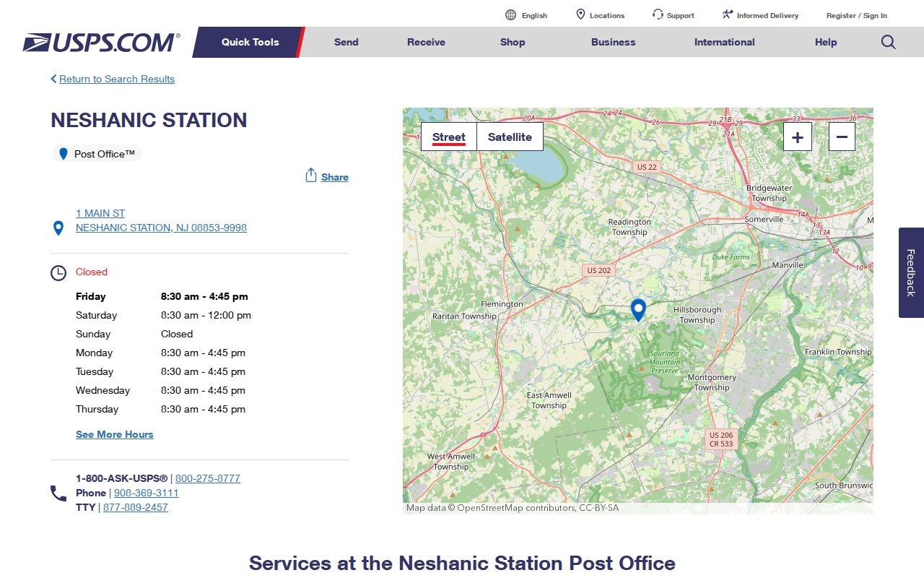Open the Send menu
Screen dimensions: 924x578
[x=346, y=42]
